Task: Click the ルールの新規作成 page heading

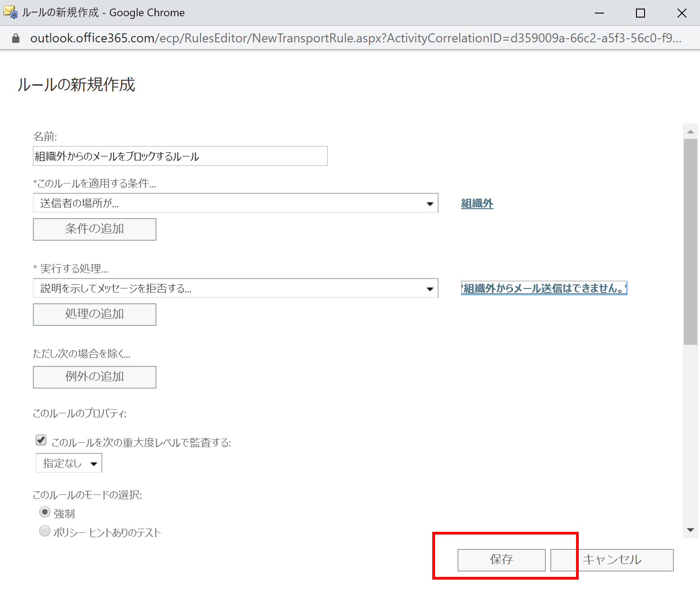Action: 76,85
